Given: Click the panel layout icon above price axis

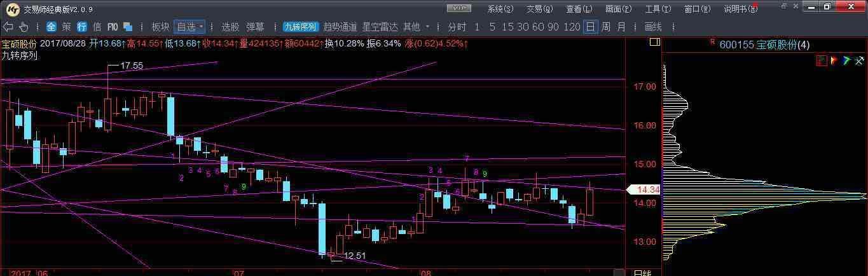Looking at the screenshot, I should pos(654,43).
